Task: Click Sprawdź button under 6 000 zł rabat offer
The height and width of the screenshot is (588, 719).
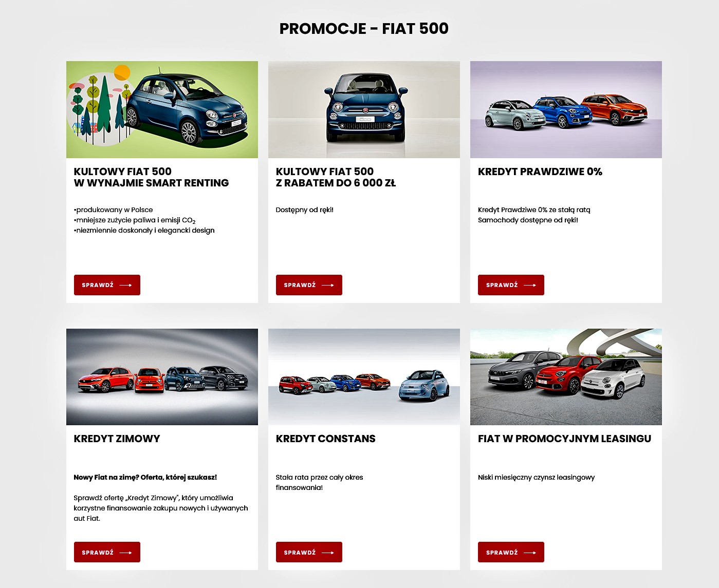Action: tap(309, 285)
